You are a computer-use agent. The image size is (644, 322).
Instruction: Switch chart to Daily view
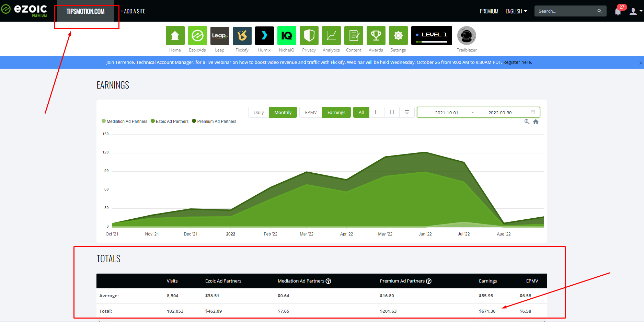click(258, 112)
